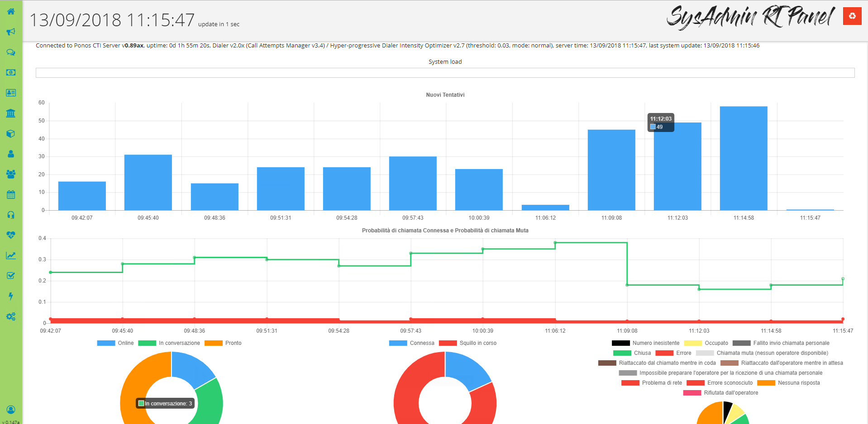Open the headphones icon
868x424 pixels.
click(11, 215)
